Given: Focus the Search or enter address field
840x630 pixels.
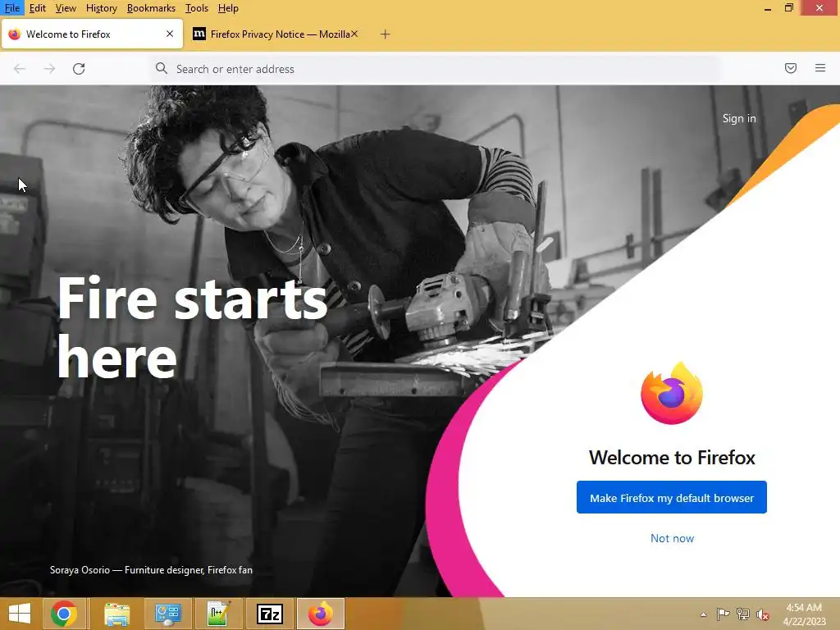Looking at the screenshot, I should [435, 69].
